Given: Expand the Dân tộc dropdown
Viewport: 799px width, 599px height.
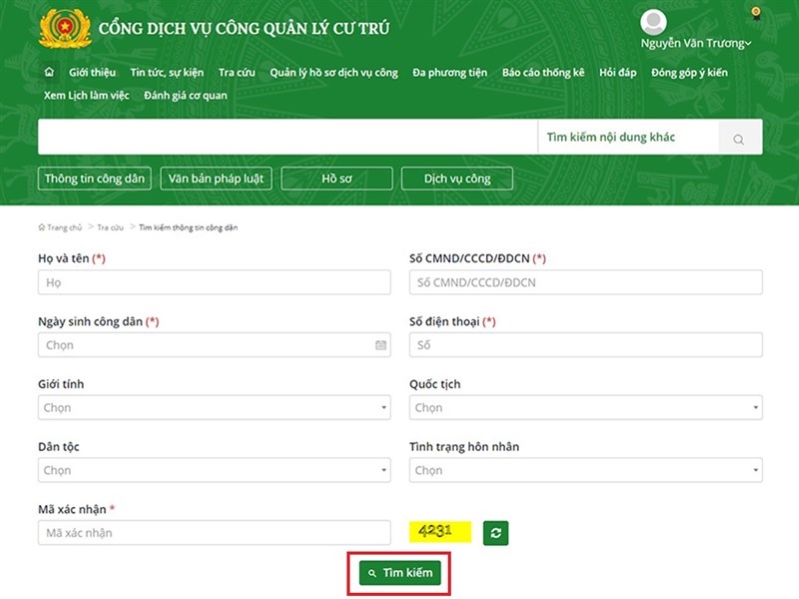Looking at the screenshot, I should point(214,470).
